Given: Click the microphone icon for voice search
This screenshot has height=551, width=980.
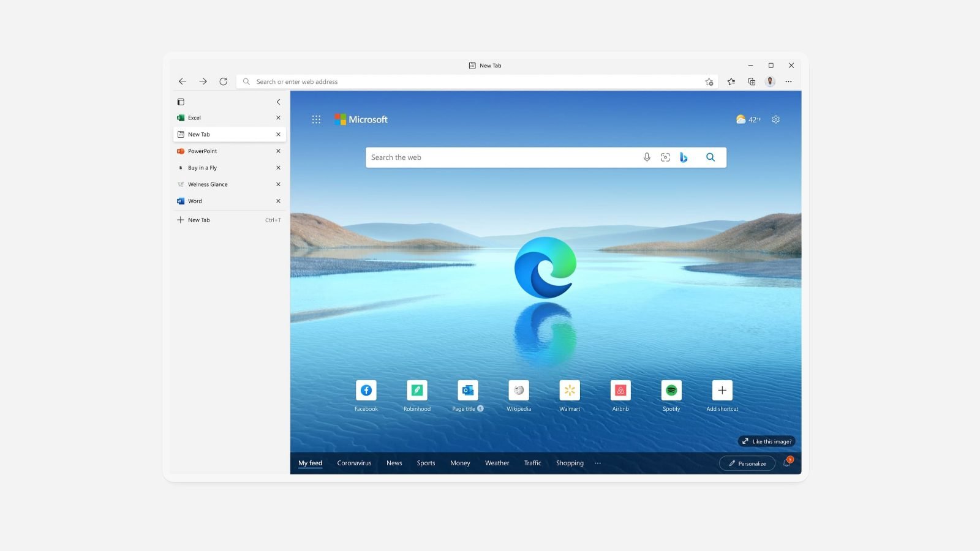Looking at the screenshot, I should (646, 157).
